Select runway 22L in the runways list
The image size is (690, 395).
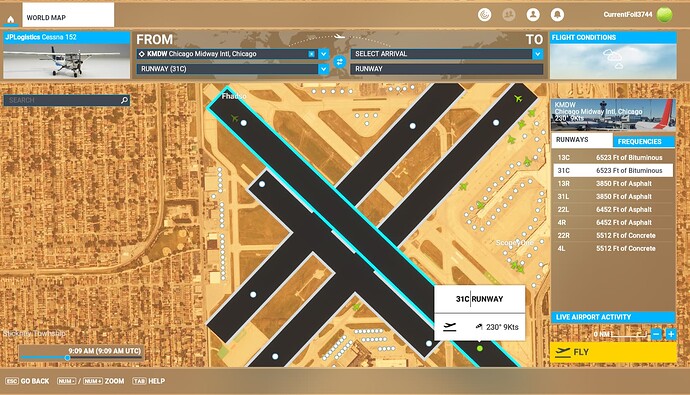(x=613, y=209)
